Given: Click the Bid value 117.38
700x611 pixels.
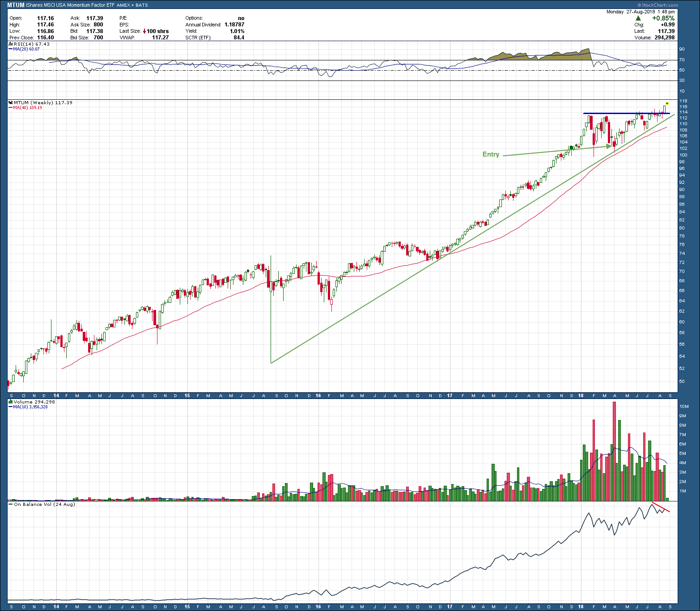Looking at the screenshot, I should 95,31.
